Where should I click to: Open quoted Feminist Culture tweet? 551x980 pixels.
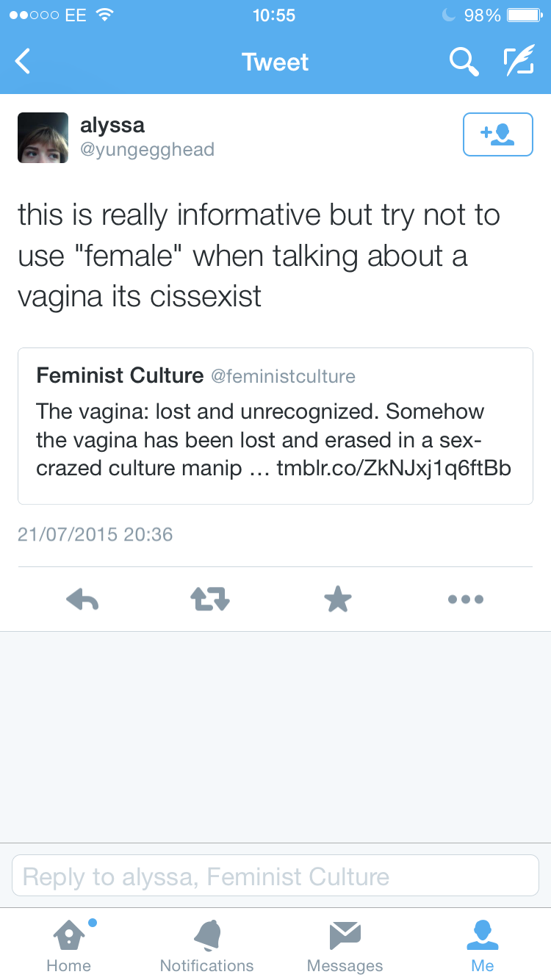click(275, 426)
